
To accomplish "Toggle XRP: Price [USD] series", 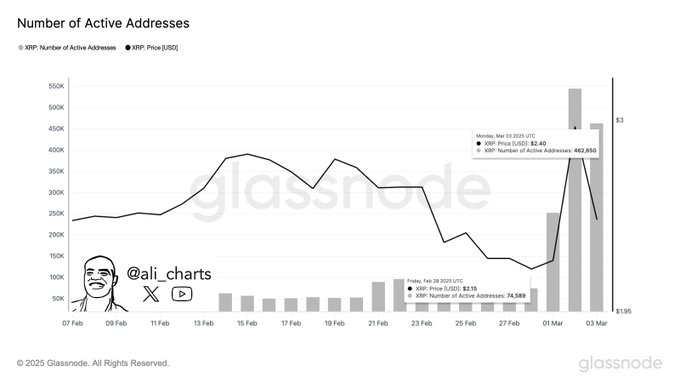I will 152,48.
